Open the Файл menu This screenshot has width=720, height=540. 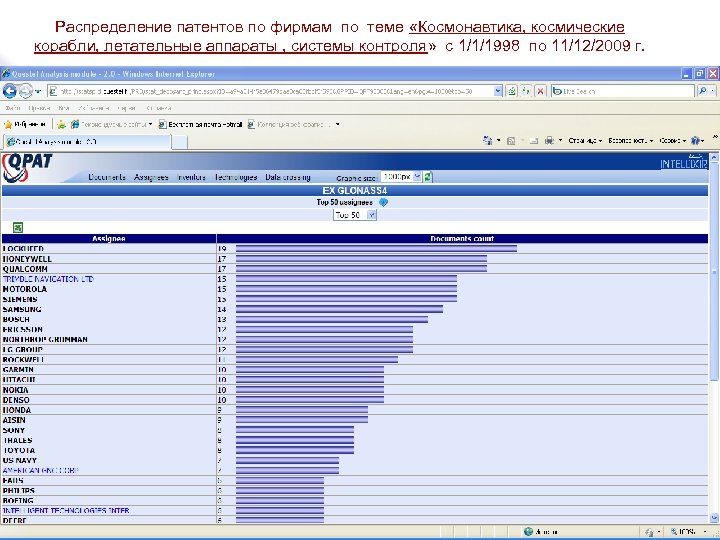[x=13, y=108]
